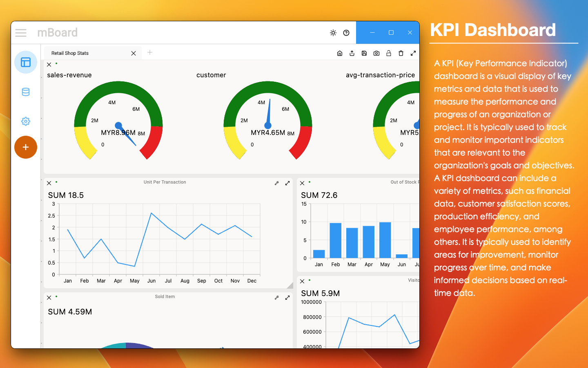Expand the Sold Item widget
The image size is (588, 368).
tap(287, 298)
